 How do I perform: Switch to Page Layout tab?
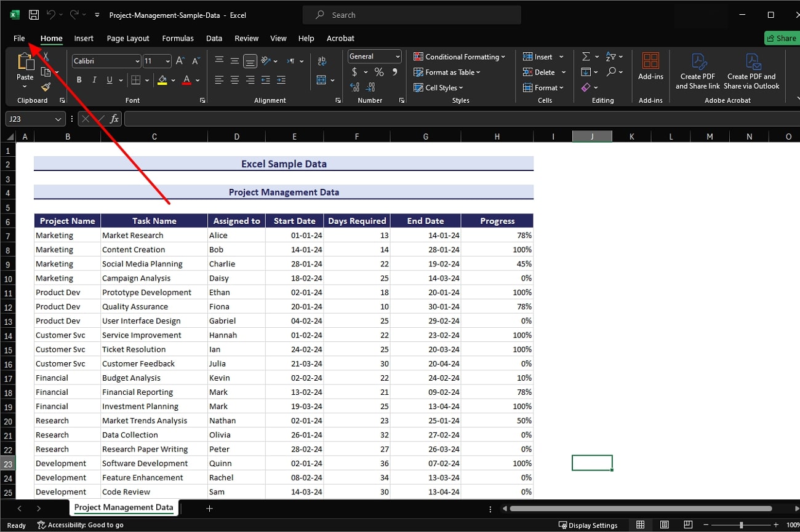128,38
